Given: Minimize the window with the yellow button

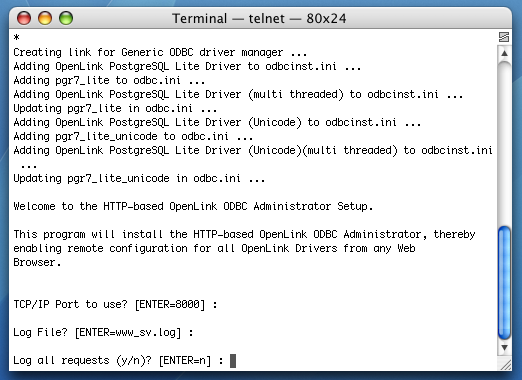Looking at the screenshot, I should click(x=45, y=18).
